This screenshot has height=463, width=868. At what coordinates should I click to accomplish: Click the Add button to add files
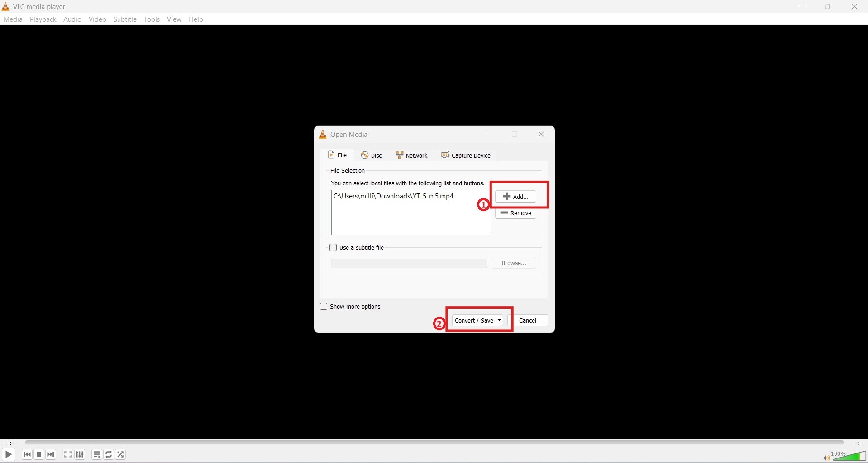click(x=515, y=196)
